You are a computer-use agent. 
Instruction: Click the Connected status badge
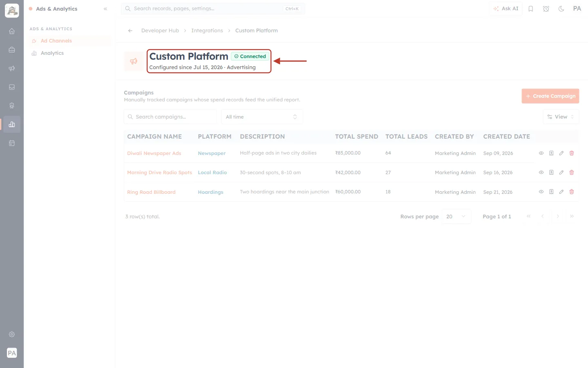pyautogui.click(x=250, y=56)
